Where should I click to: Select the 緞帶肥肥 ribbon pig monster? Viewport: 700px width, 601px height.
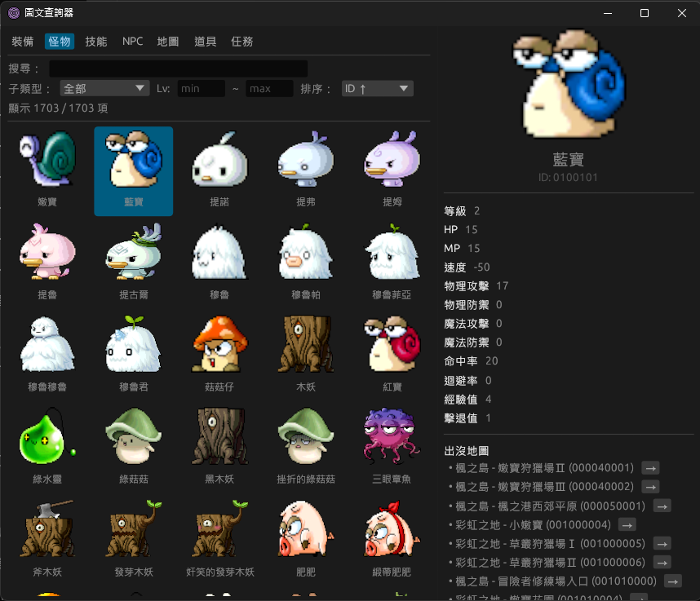(392, 541)
